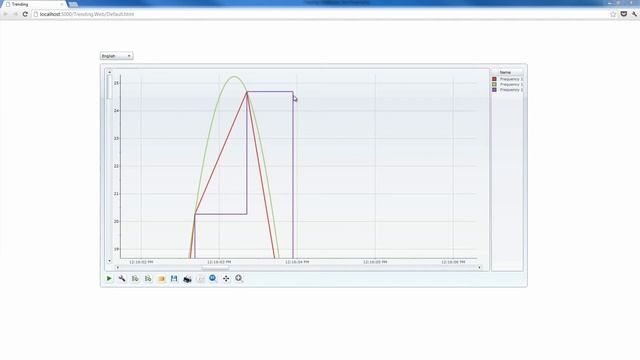
Task: Open a new browser tab
Action: click(73, 4)
